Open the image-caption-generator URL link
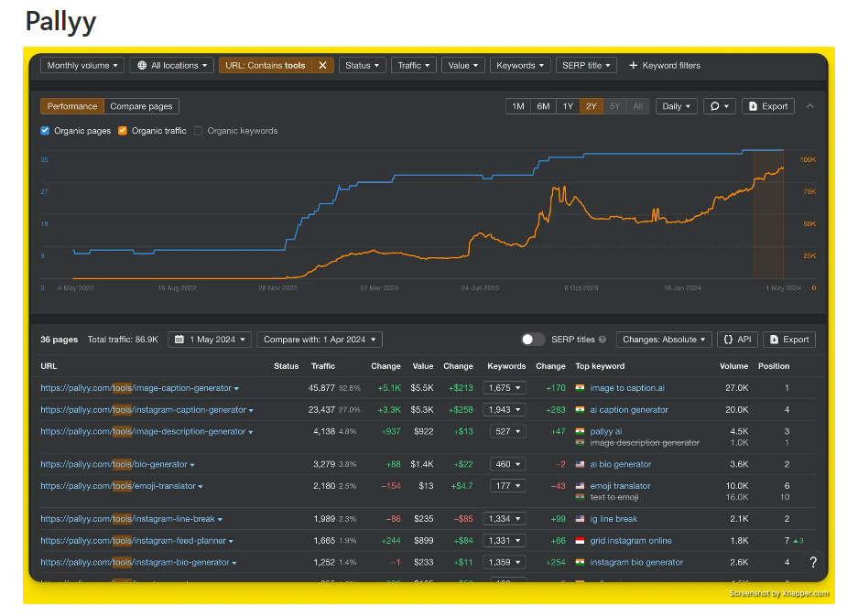This screenshot has width=858, height=616. 136,388
